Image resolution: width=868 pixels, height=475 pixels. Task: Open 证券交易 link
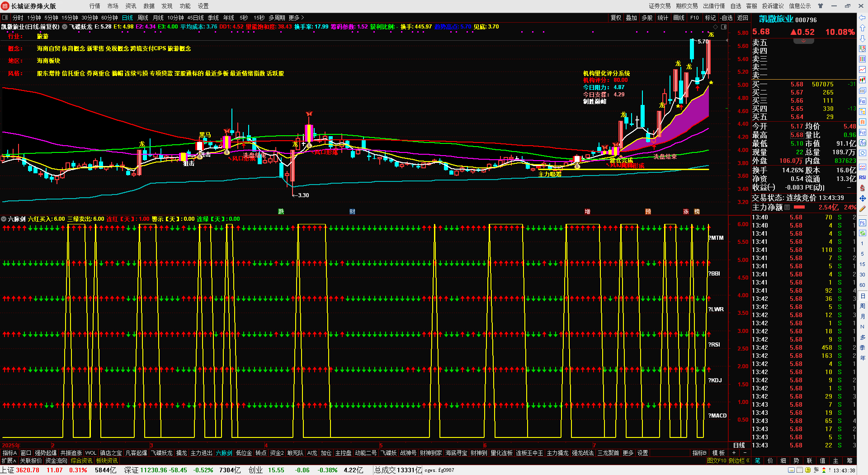click(x=660, y=6)
